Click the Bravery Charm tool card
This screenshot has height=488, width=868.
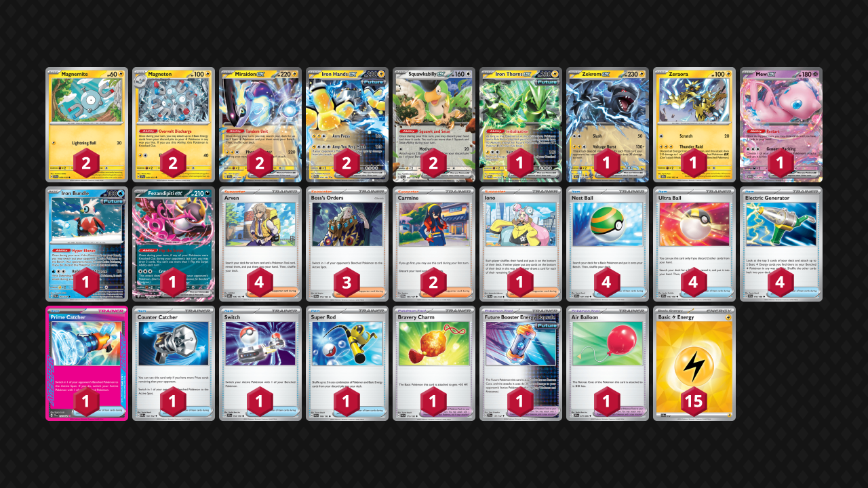pyautogui.click(x=434, y=363)
